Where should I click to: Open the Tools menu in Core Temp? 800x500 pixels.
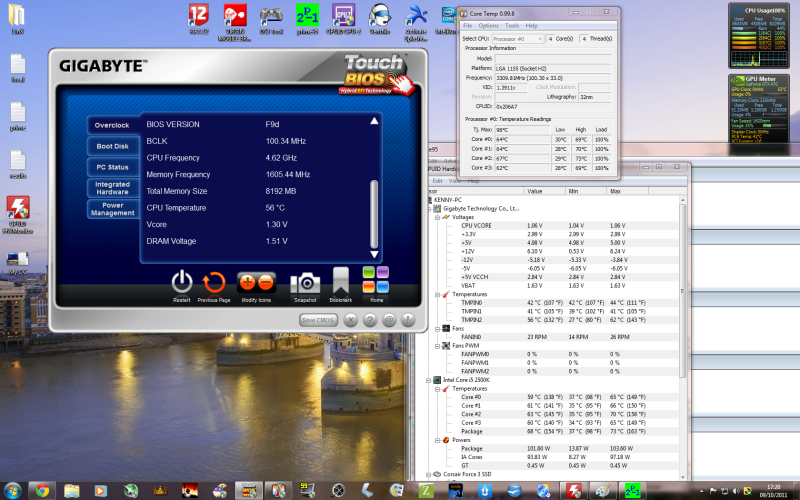tap(512, 26)
